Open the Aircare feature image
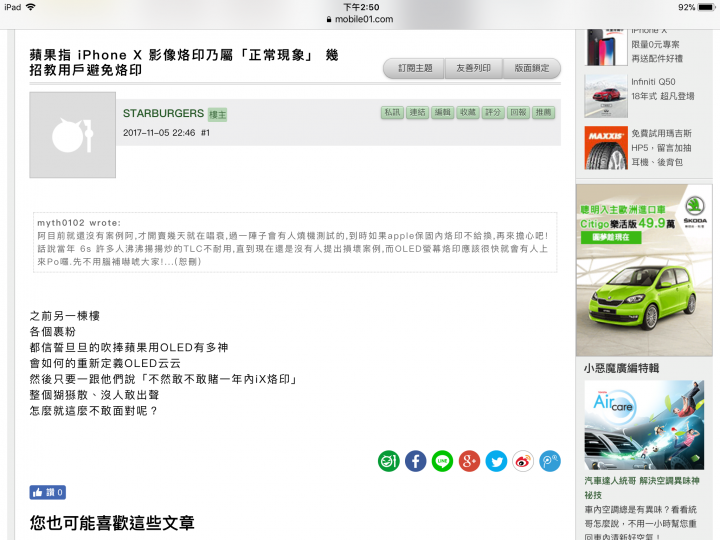The height and width of the screenshot is (540, 720). coord(644,425)
